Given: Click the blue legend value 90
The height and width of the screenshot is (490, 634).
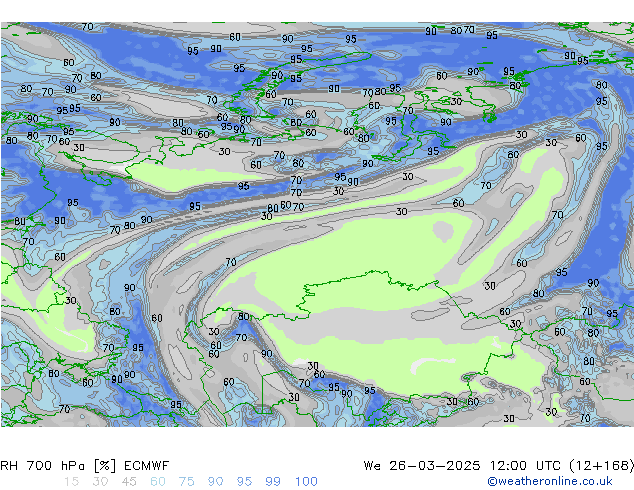Looking at the screenshot, I should (x=216, y=482).
